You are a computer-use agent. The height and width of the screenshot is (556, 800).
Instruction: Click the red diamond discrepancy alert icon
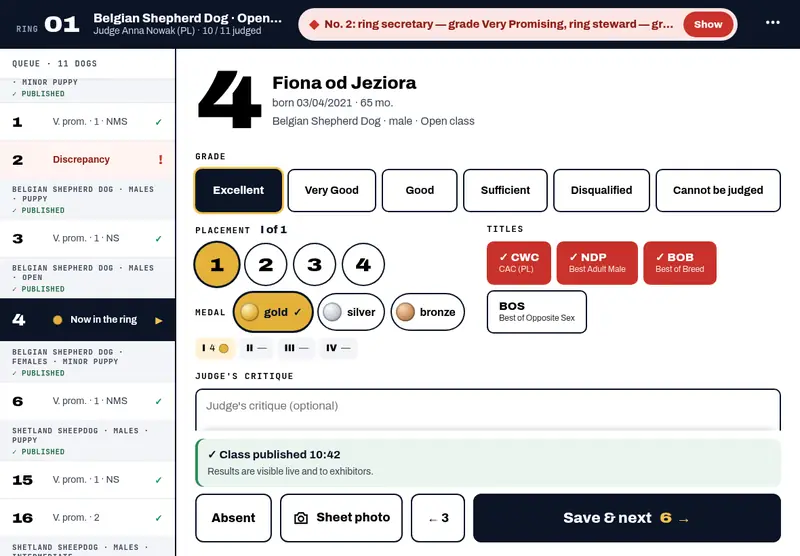click(314, 24)
